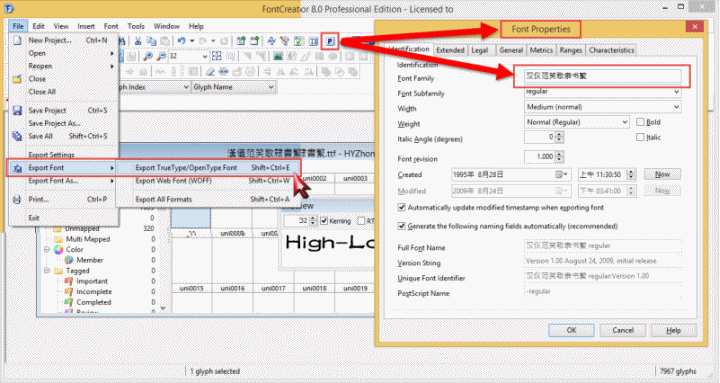
Task: Click the validate font checkmark icon
Action: (298, 41)
